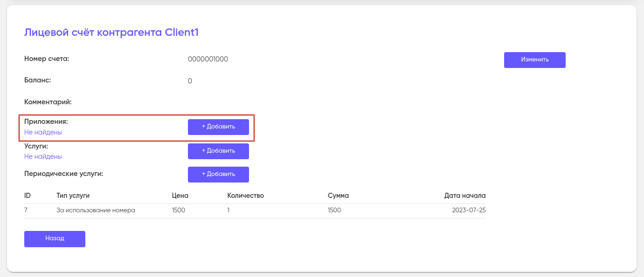Select the account number 0000001000
Image resolution: width=644 pixels, height=277 pixels.
pos(208,59)
